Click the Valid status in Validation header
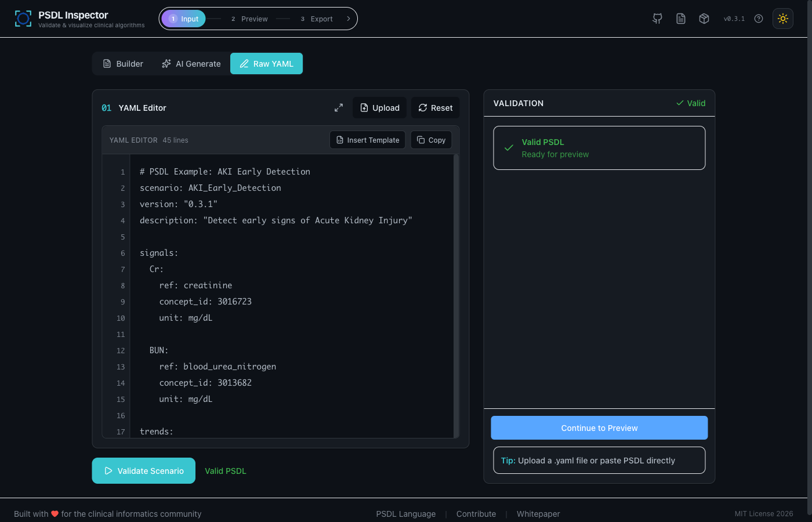Image resolution: width=812 pixels, height=522 pixels. point(691,103)
